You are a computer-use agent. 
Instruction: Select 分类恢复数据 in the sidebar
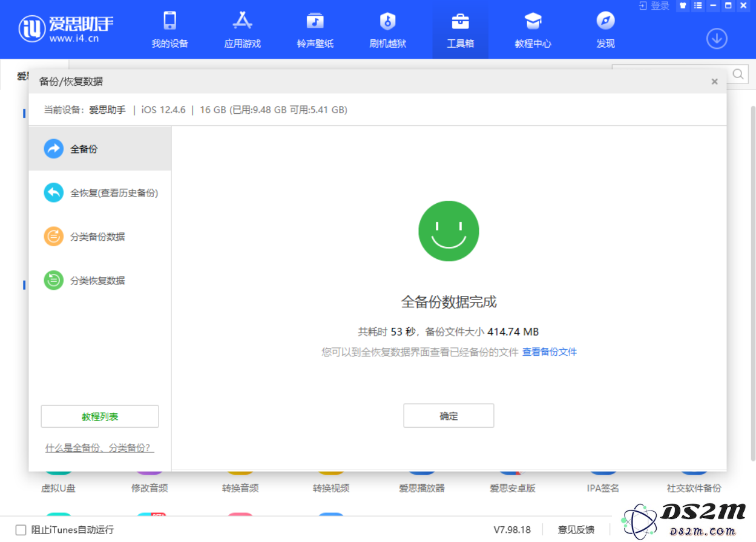(x=100, y=281)
